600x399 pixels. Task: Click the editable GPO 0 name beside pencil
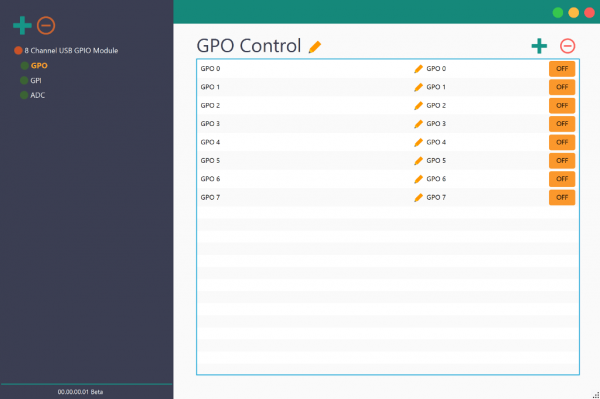coord(436,69)
